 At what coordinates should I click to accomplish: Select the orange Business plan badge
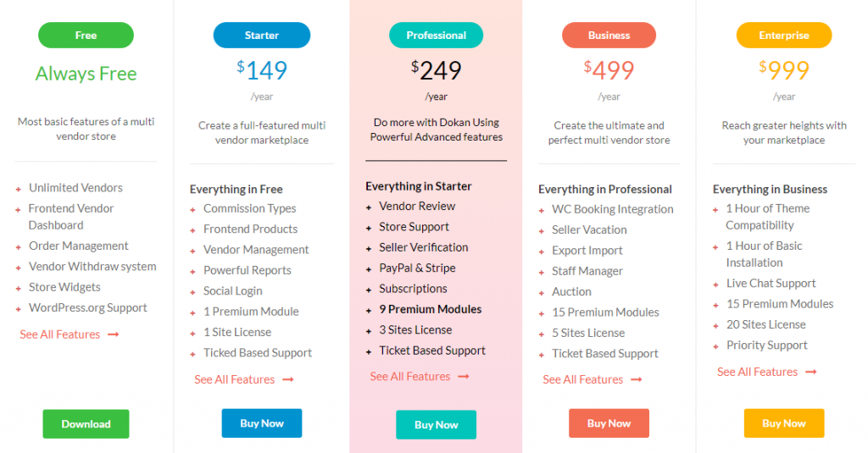pyautogui.click(x=609, y=36)
